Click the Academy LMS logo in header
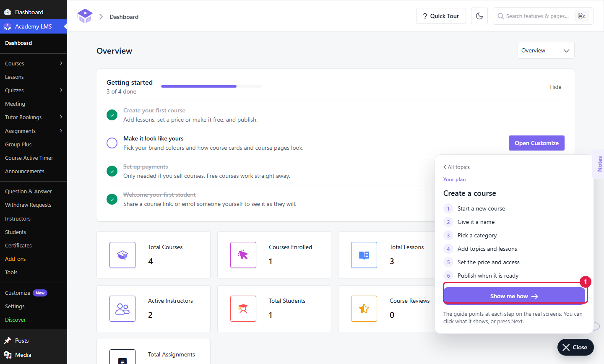The width and height of the screenshot is (604, 364). 85,16
